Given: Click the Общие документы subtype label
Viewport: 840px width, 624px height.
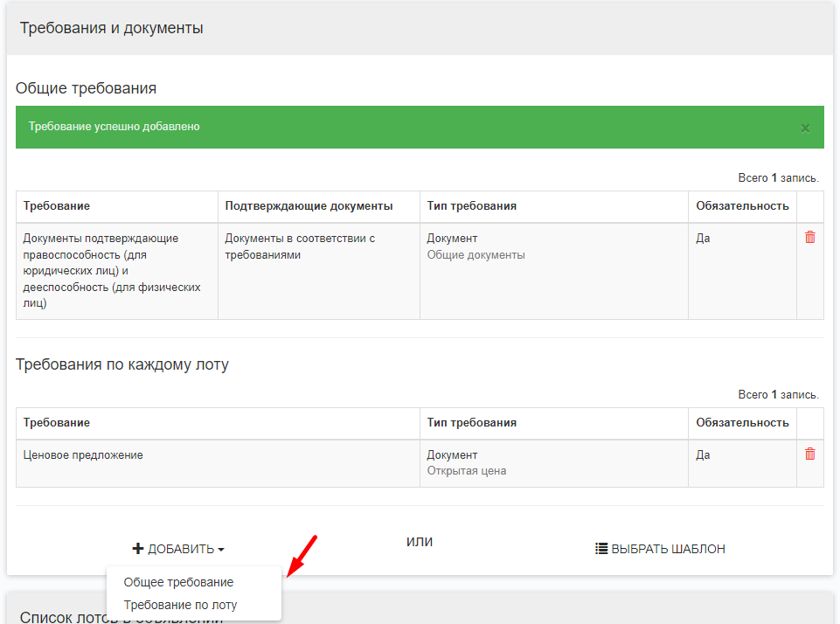Looking at the screenshot, I should (476, 255).
